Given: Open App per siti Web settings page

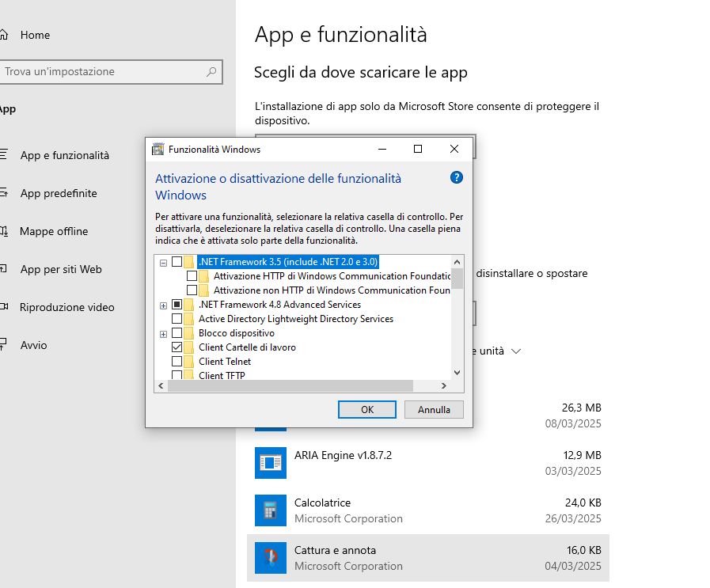Looking at the screenshot, I should tap(61, 269).
